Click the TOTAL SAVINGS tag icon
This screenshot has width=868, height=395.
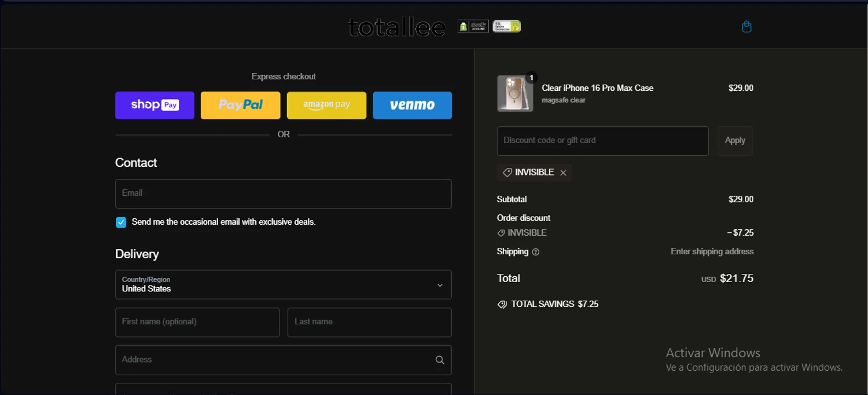[502, 304]
